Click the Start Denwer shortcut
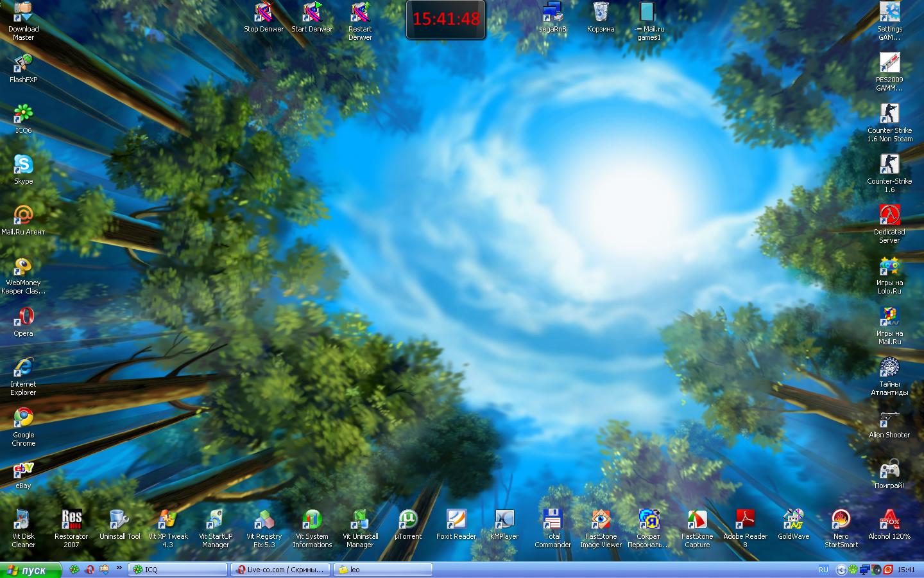Screen dimensions: 924x578 312,13
